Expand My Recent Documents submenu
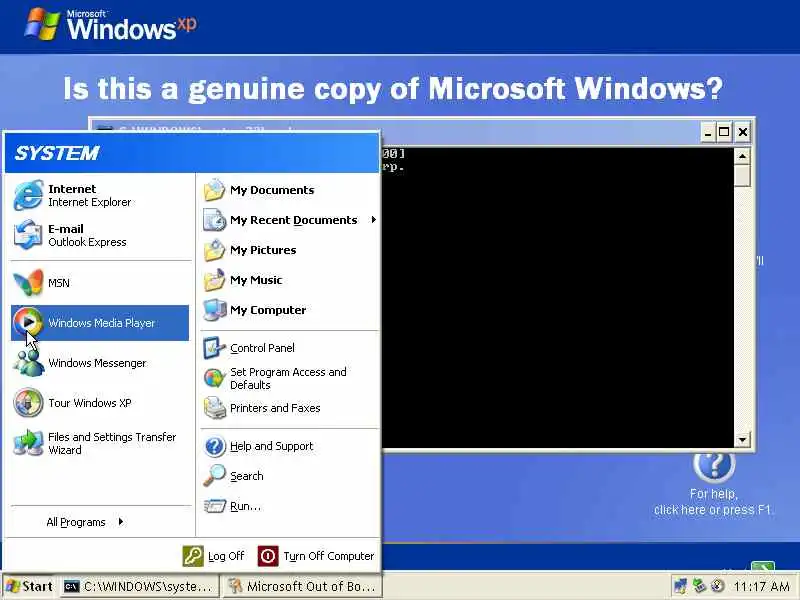Screen dimensions: 800x600 pyautogui.click(x=289, y=220)
